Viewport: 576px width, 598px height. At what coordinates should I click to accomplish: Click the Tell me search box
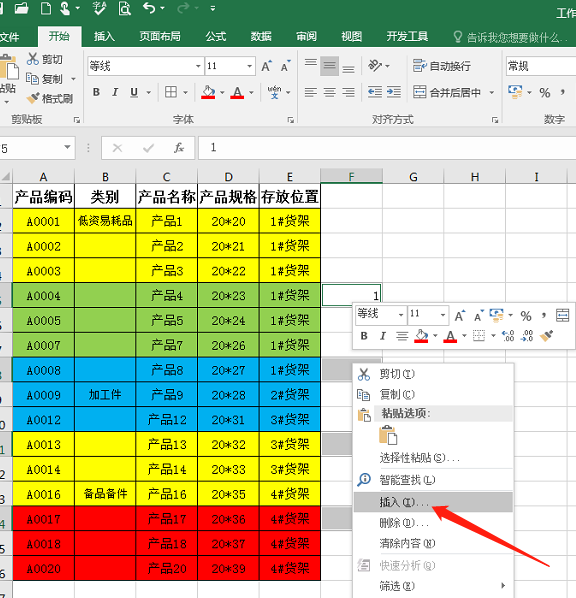tap(511, 37)
